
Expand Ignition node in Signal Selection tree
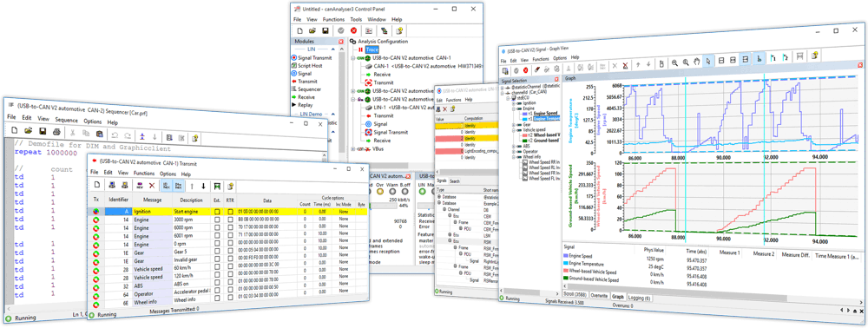(x=514, y=103)
